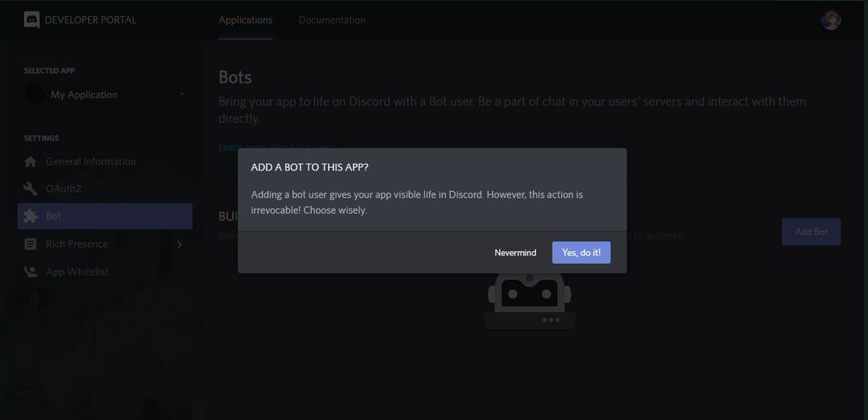Image resolution: width=868 pixels, height=420 pixels.
Task: Open the OAuth2 settings page
Action: tap(105, 189)
